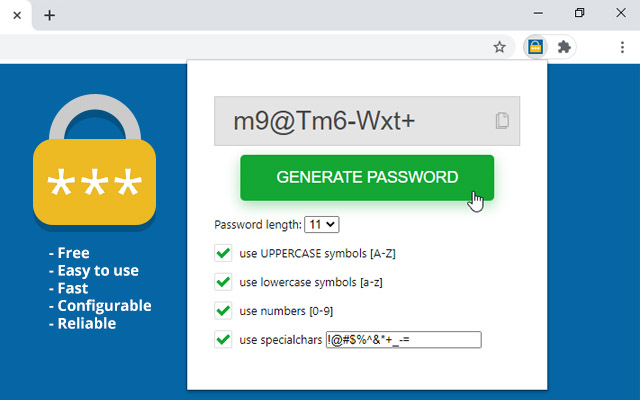The image size is (640, 400).
Task: Uncheck use lowercase symbols option
Action: (224, 282)
